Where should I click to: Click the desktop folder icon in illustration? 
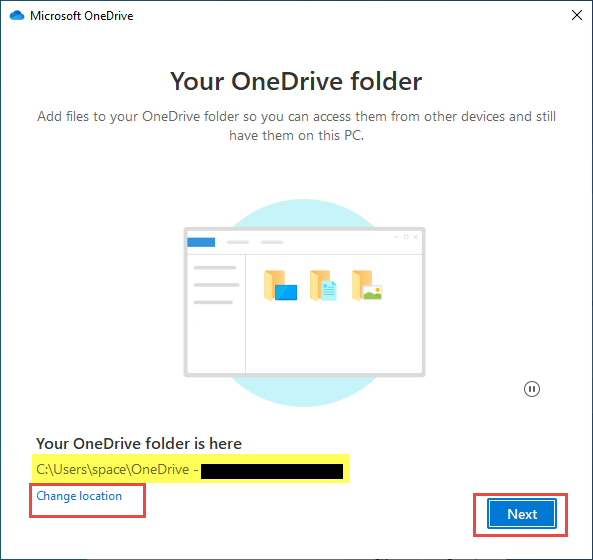coord(280,286)
